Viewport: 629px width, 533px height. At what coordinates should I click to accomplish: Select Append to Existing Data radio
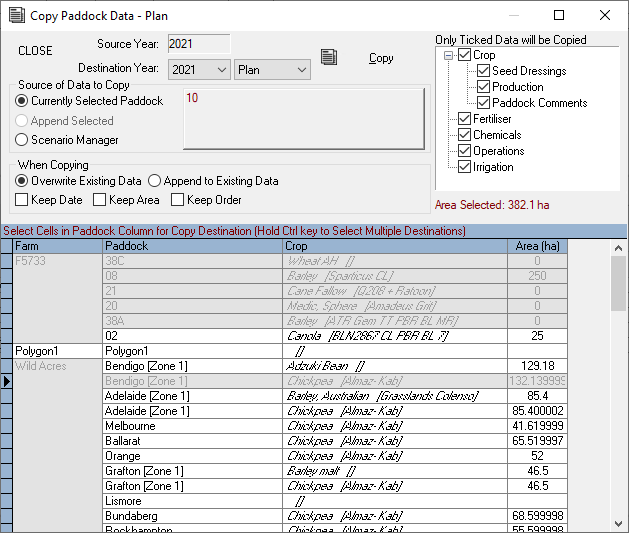pos(155,181)
